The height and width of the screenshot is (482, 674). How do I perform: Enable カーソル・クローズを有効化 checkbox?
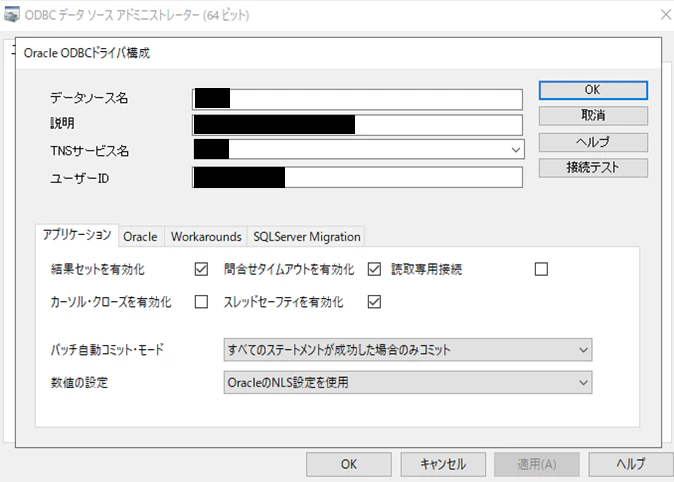(x=201, y=302)
